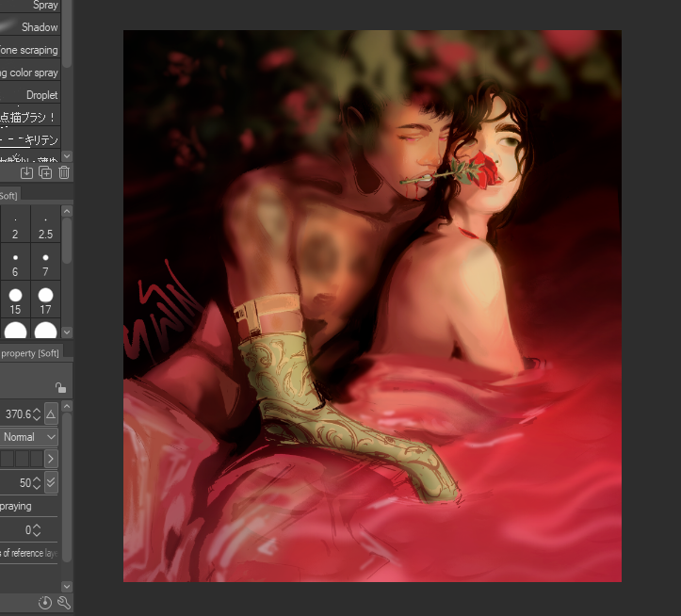This screenshot has height=616, width=681.
Task: Switch to the Brush Size [Soft] tab
Action: [x=9, y=196]
